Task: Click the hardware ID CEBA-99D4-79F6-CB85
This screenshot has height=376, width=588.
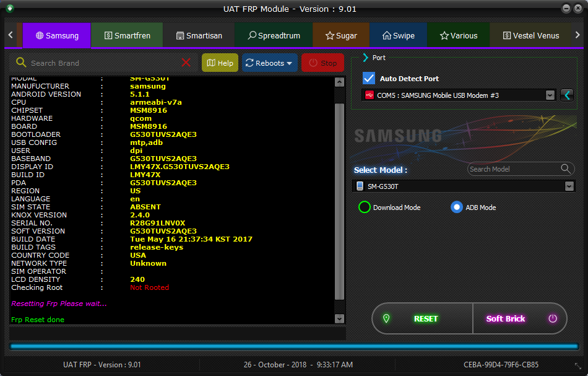Action: [501, 365]
